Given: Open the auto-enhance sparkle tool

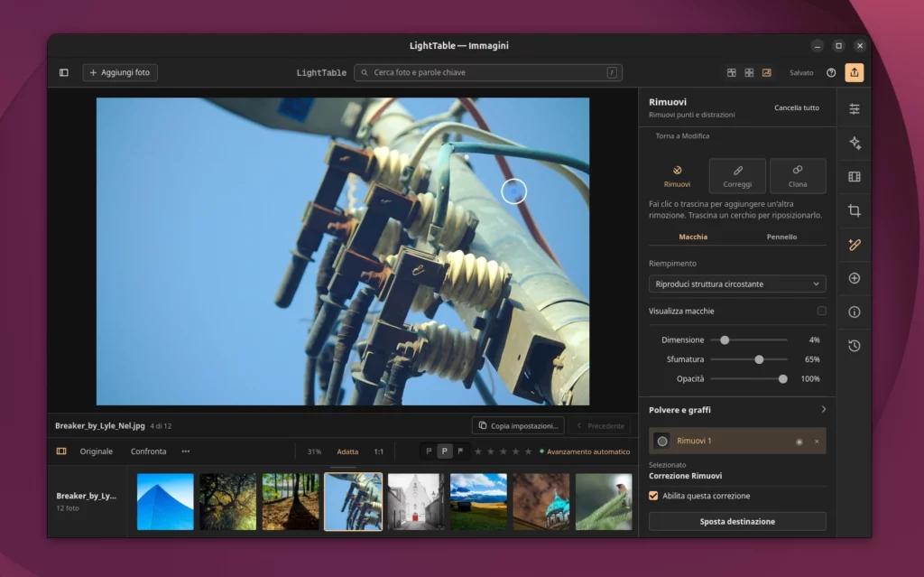Looking at the screenshot, I should tap(855, 143).
